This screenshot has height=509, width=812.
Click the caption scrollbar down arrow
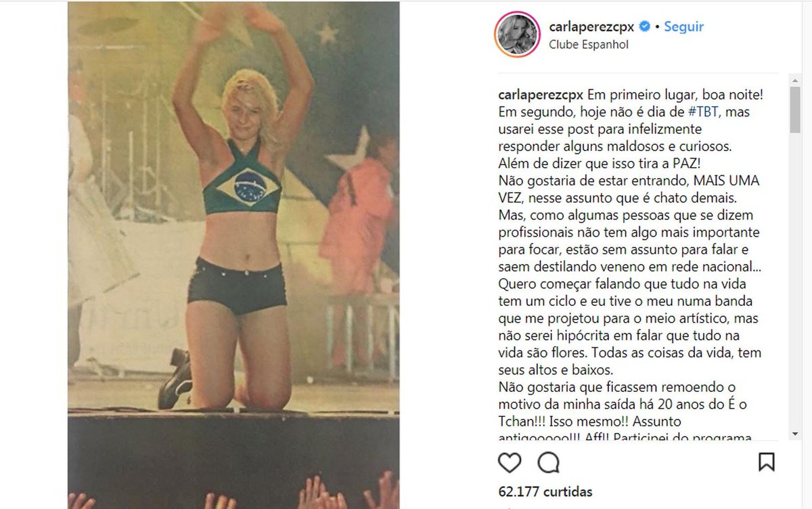click(x=796, y=433)
